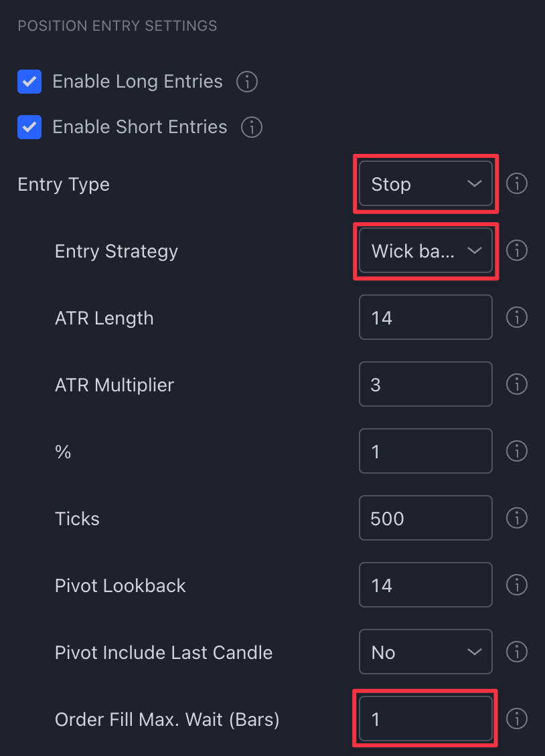Screen dimensions: 545x756
Task: View the Entry Strategy info icon
Action: (516, 250)
